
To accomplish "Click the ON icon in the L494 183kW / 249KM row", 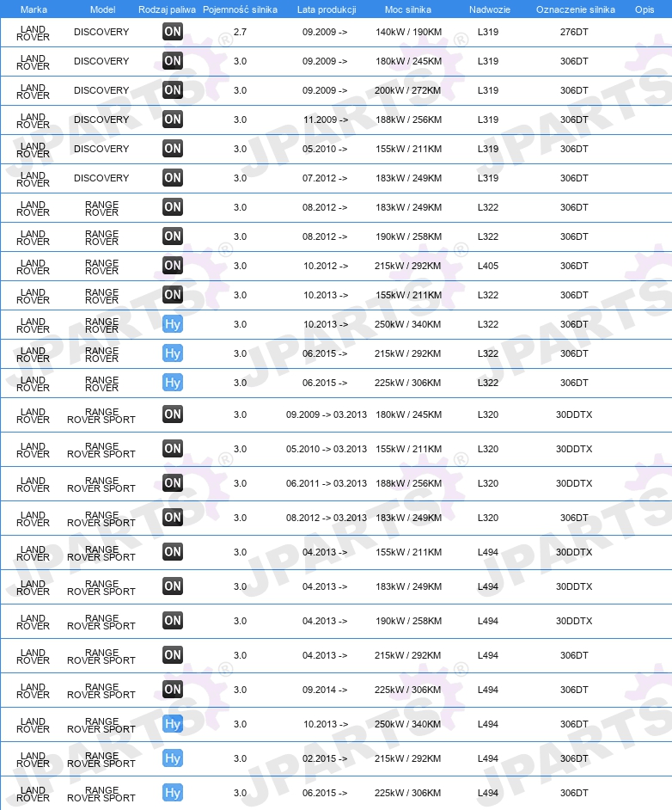I will (173, 586).
